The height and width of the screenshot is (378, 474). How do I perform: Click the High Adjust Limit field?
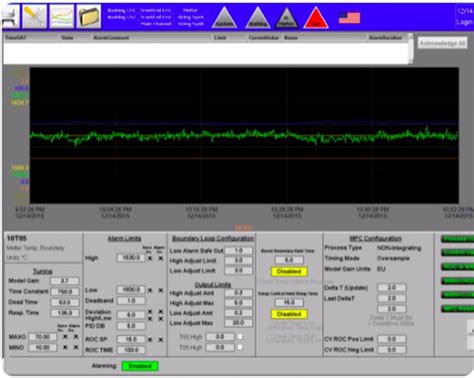coord(238,261)
